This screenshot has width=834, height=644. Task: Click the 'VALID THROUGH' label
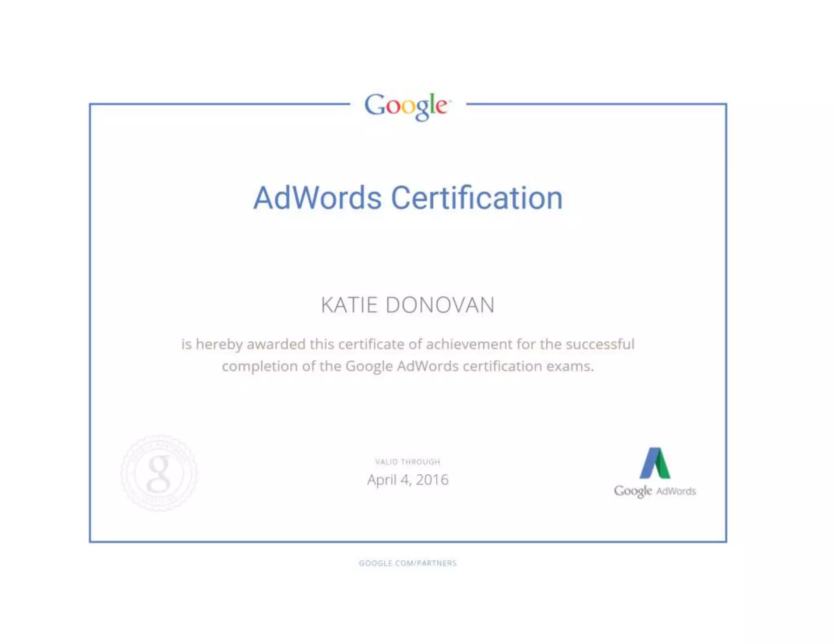click(x=408, y=462)
